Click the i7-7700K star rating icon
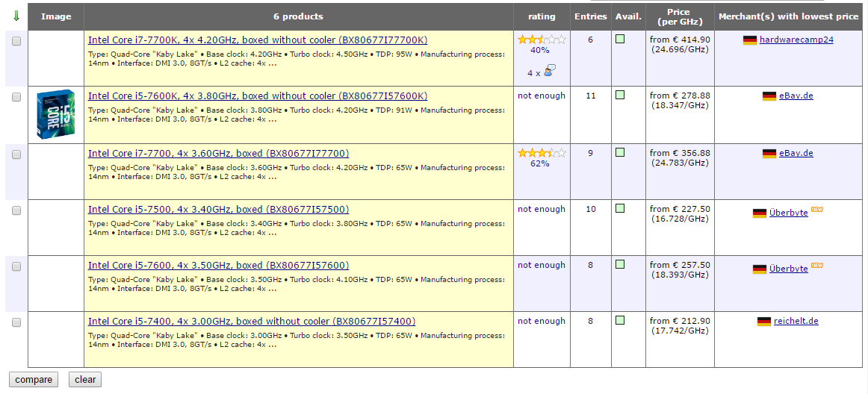Image resolution: width=868 pixels, height=394 pixels. pyautogui.click(x=542, y=40)
